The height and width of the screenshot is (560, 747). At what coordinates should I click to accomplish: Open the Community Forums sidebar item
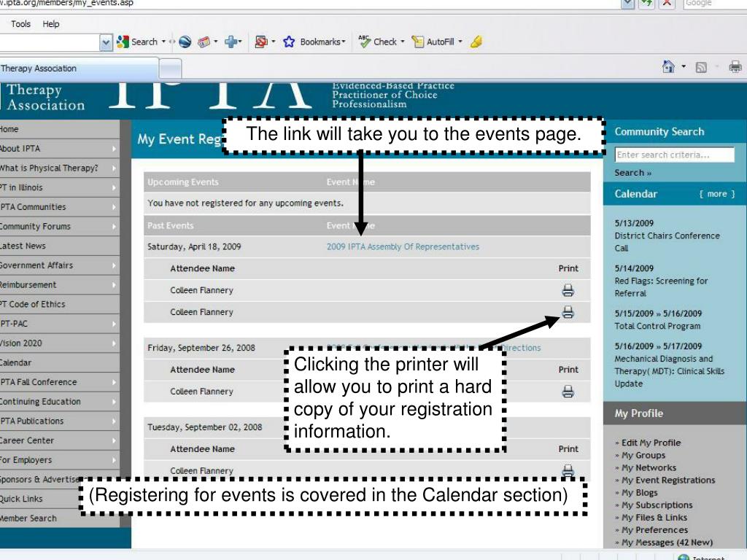pyautogui.click(x=60, y=226)
